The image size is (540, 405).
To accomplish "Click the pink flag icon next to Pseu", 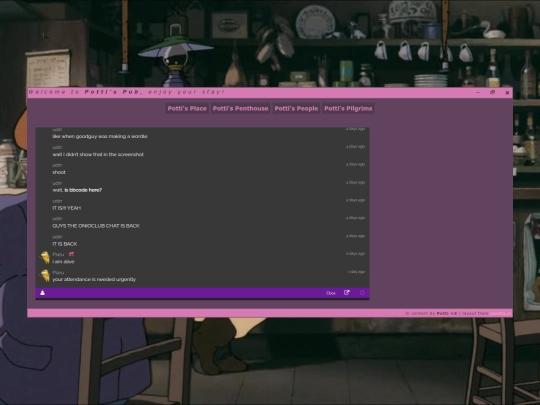I will click(71, 254).
